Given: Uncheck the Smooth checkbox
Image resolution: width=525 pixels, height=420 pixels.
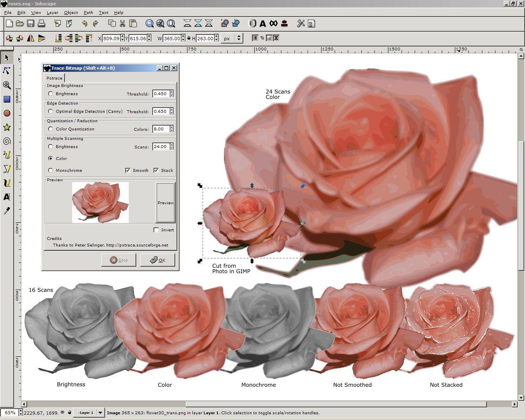Looking at the screenshot, I should [x=128, y=170].
